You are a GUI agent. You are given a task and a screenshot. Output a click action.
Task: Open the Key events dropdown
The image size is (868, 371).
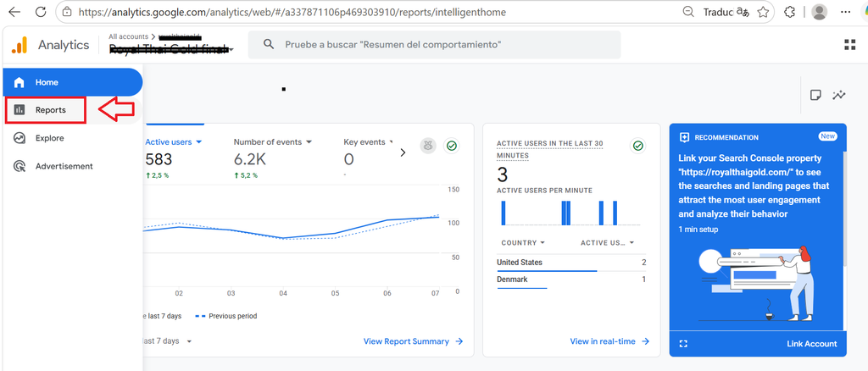point(392,142)
